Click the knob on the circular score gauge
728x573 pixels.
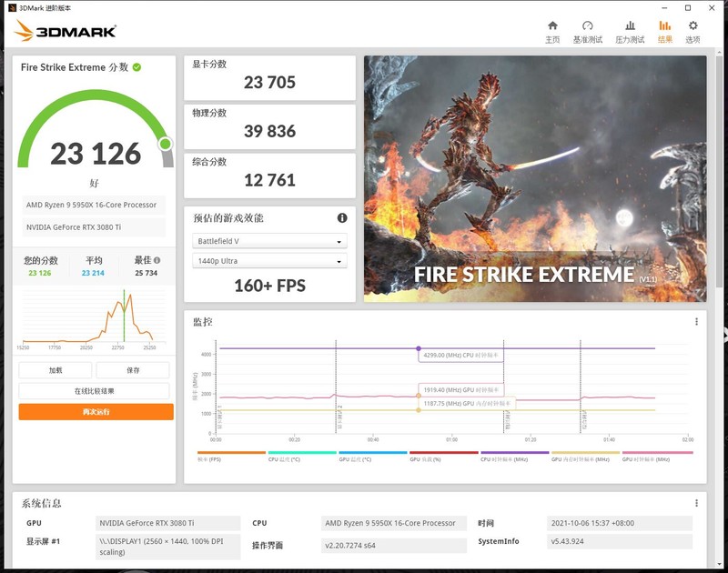pyautogui.click(x=165, y=145)
